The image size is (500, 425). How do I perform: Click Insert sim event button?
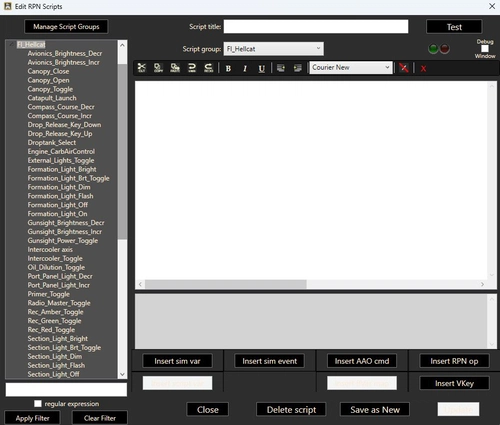coord(269,361)
